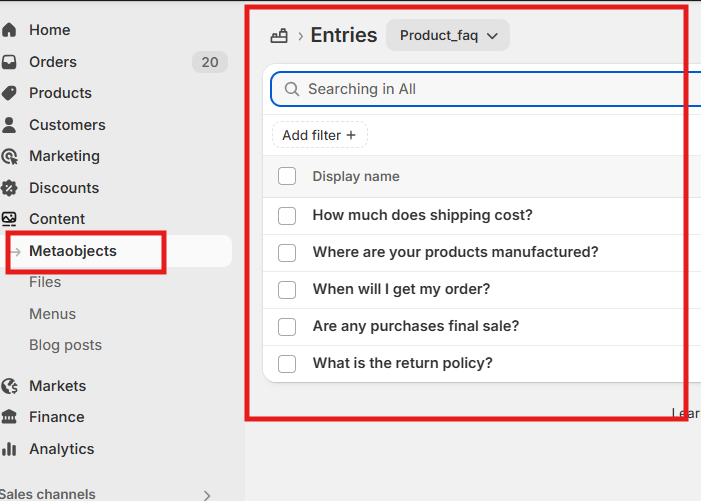Image resolution: width=701 pixels, height=501 pixels.
Task: Click the Orders inbox icon
Action: coord(9,62)
